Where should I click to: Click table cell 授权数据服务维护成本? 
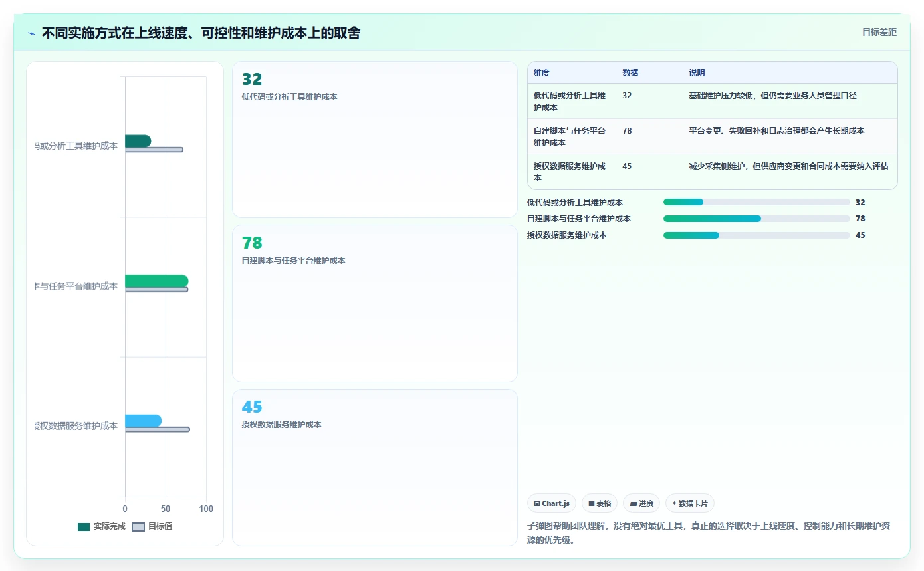570,171
